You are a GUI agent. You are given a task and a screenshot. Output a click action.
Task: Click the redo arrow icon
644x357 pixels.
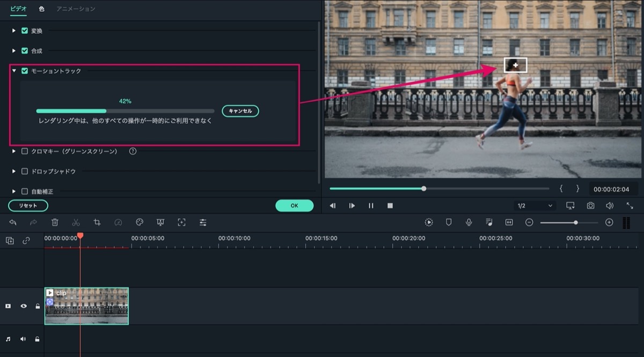33,222
